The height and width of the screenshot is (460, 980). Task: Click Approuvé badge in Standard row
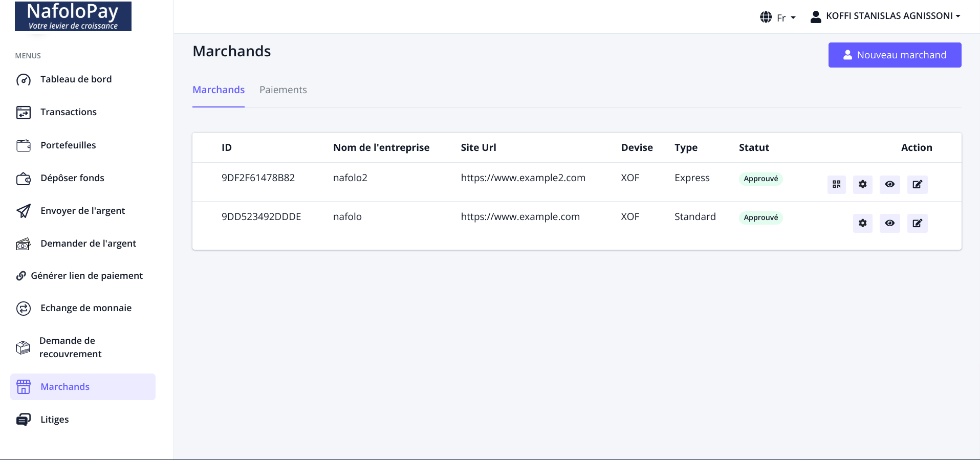coord(761,217)
